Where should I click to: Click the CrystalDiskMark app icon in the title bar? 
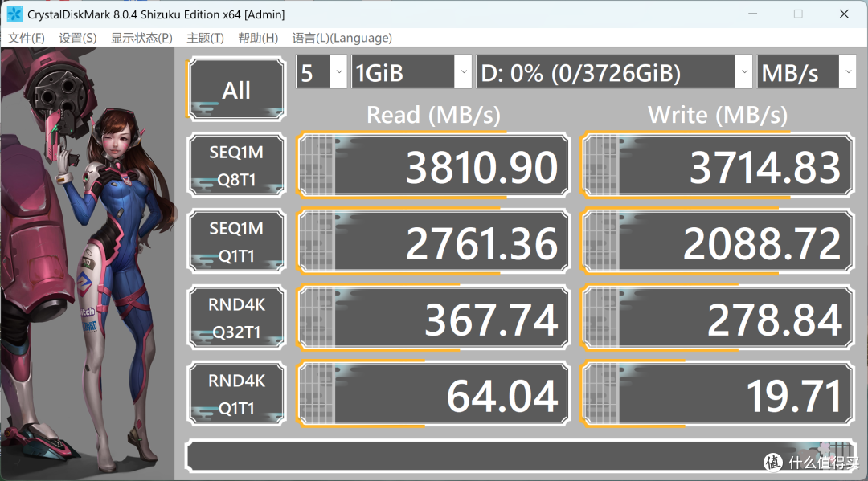[x=14, y=14]
